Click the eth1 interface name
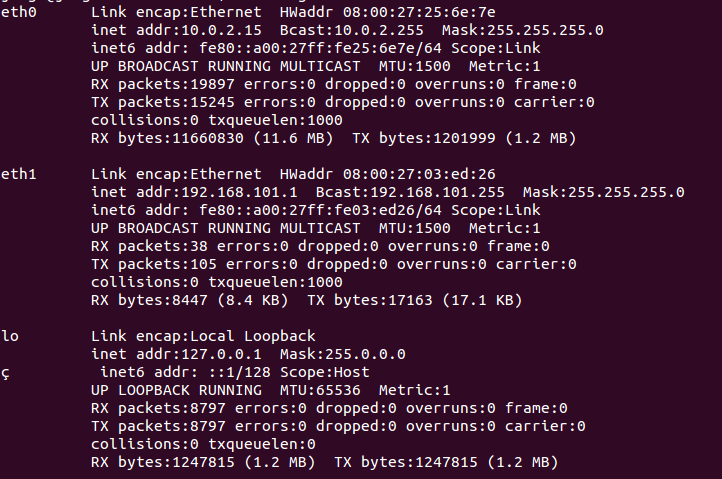The height and width of the screenshot is (479, 722). coord(18,174)
